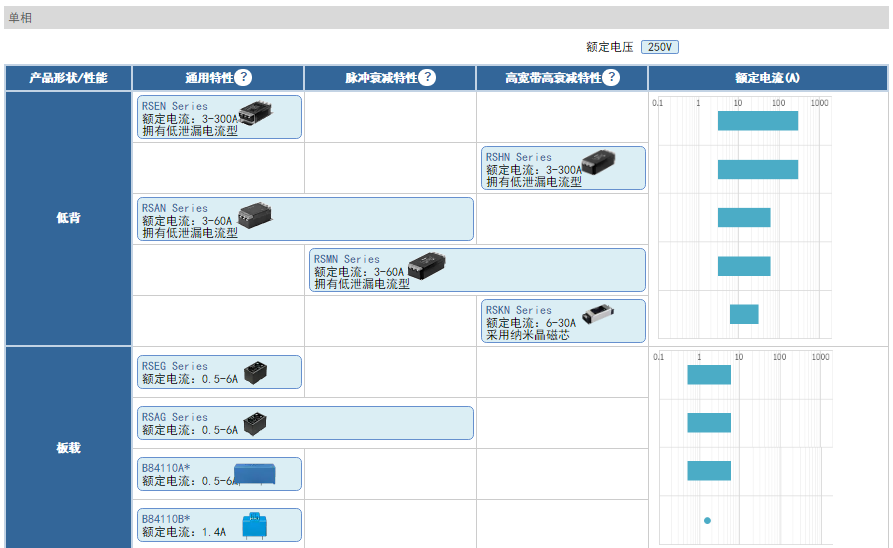
Task: Click the blue B84110A* component image
Action: (x=254, y=473)
